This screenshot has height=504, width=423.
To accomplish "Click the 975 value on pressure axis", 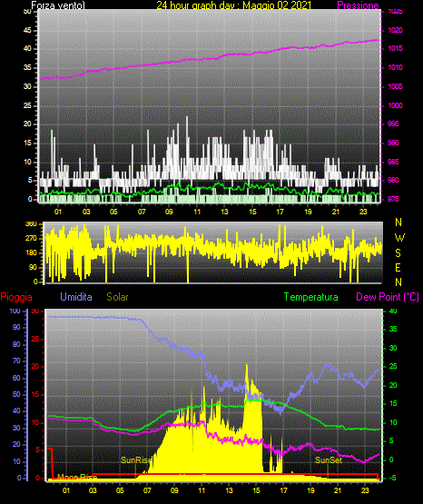I will coord(393,199).
